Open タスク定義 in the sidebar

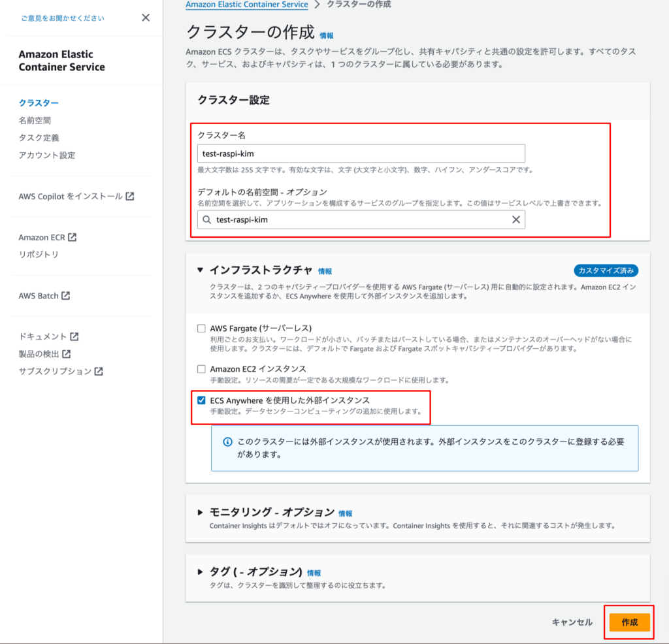(x=39, y=138)
